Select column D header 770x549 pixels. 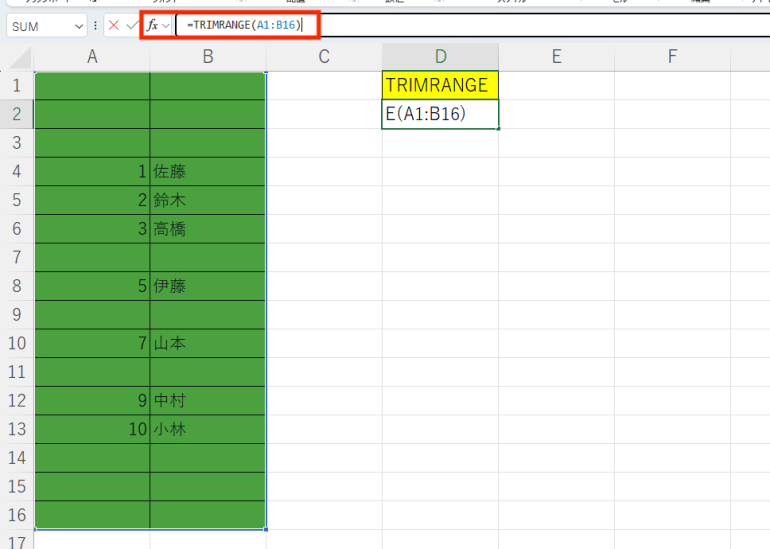pyautogui.click(x=440, y=57)
